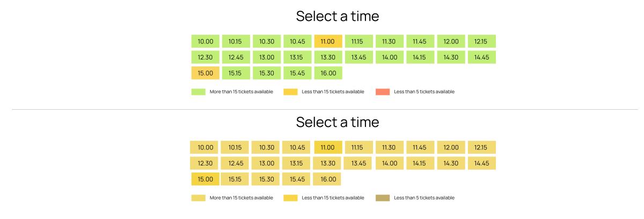Choose 15.00 in the lower time grid
644x219 pixels.
(x=205, y=179)
